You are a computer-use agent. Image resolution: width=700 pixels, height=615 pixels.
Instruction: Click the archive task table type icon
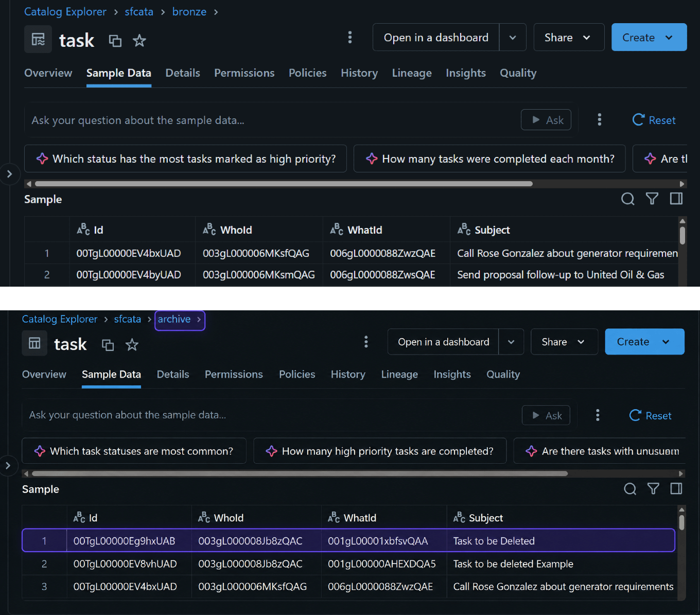(34, 343)
